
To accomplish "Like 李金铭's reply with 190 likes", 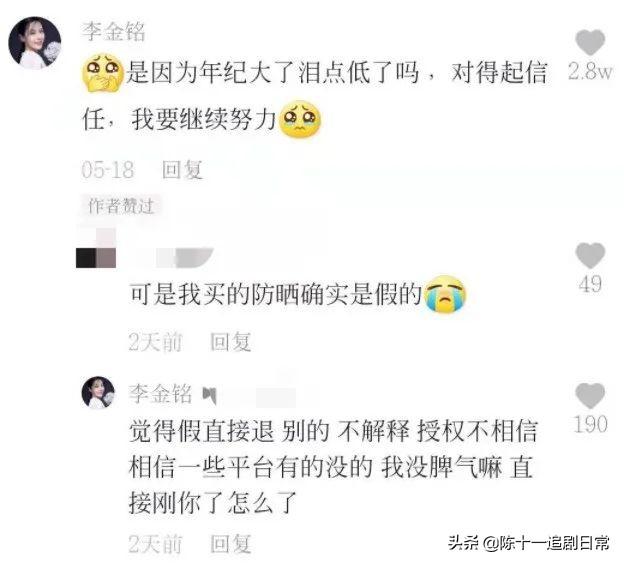I will 590,396.
